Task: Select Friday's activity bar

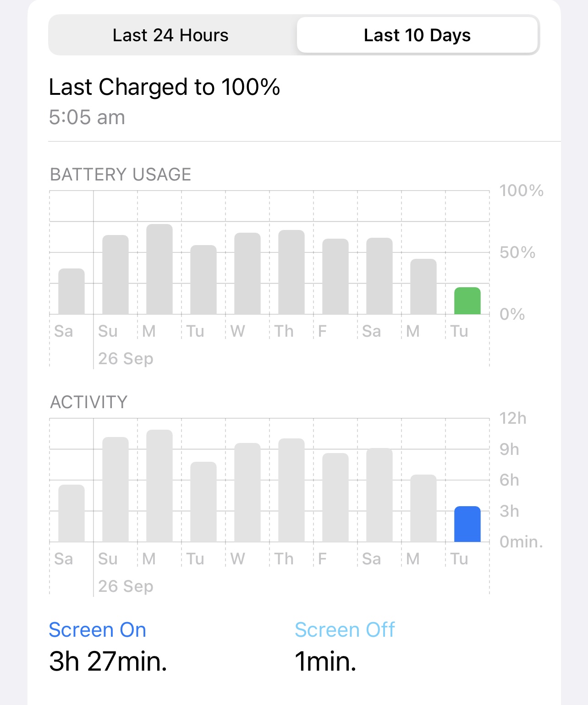Action: tap(335, 497)
